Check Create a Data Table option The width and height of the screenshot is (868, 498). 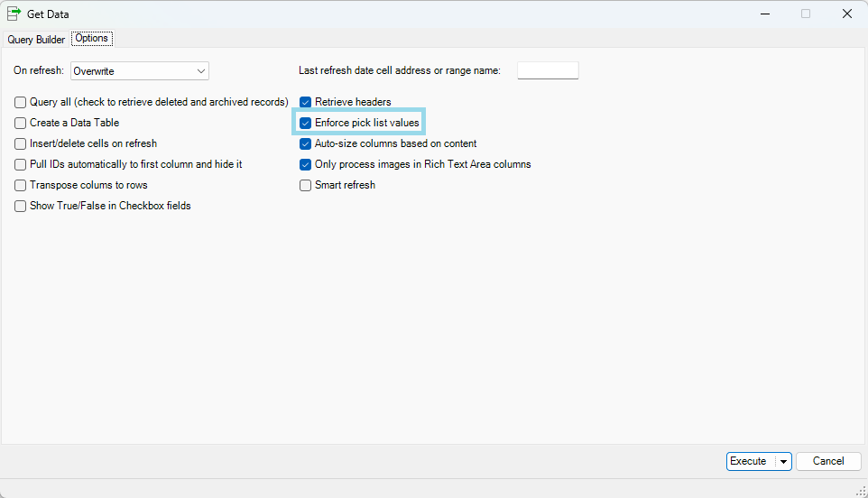pyautogui.click(x=21, y=123)
